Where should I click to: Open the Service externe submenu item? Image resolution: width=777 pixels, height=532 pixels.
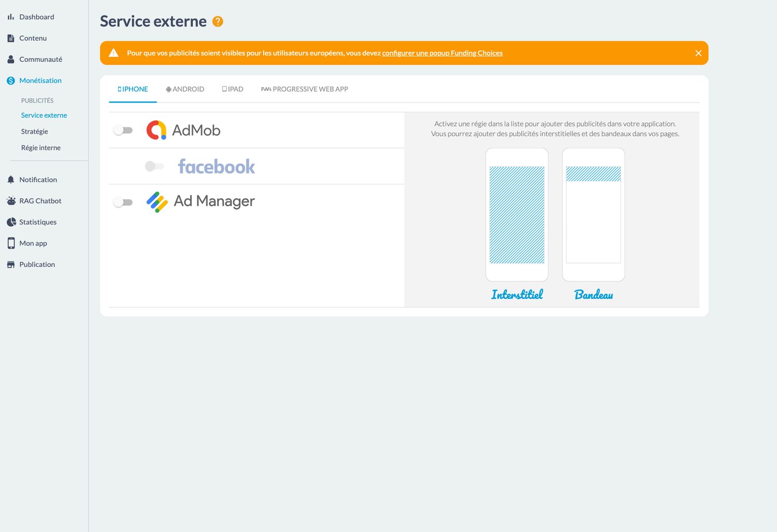point(44,116)
